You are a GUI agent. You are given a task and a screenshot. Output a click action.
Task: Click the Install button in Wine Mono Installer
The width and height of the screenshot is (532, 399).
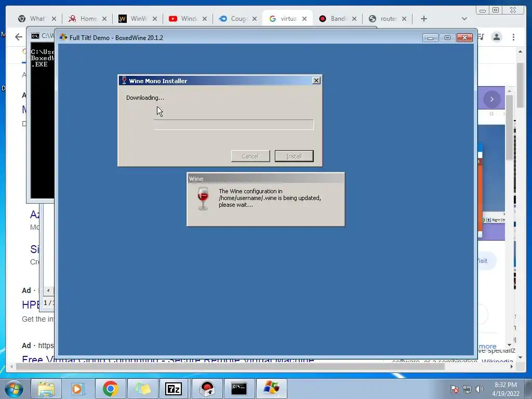click(294, 156)
